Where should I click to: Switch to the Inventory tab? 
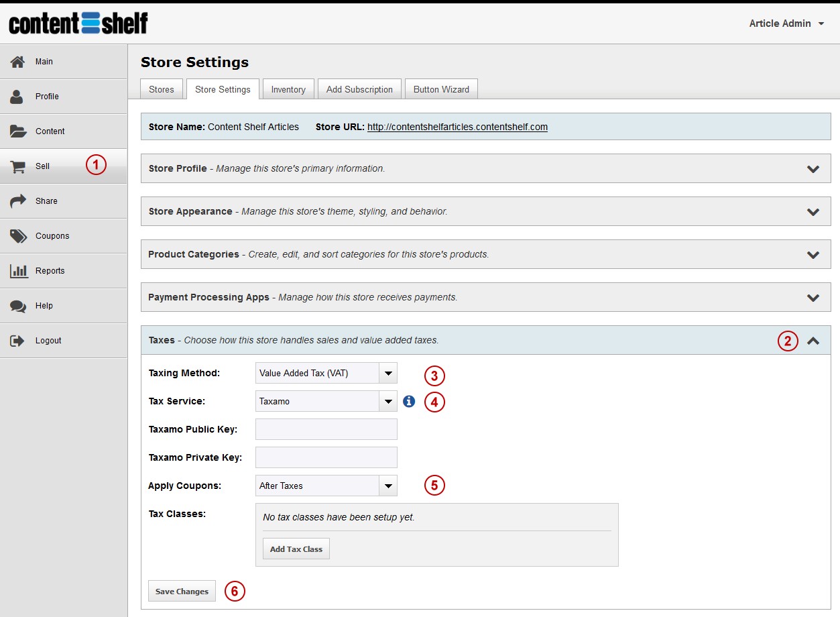click(288, 89)
